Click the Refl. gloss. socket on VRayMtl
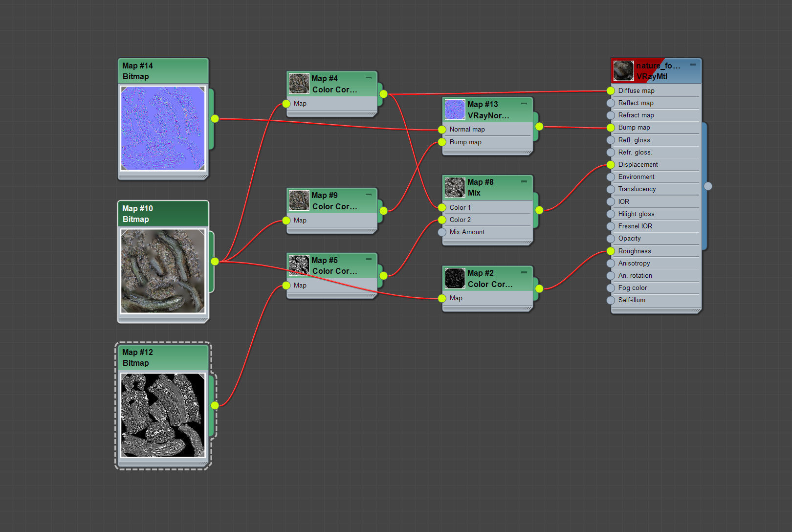 [x=611, y=140]
